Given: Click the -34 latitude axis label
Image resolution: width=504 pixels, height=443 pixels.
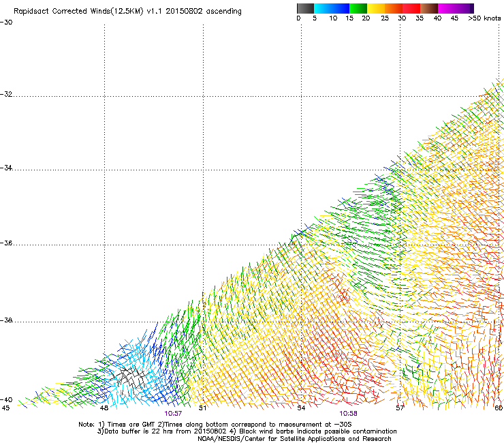Looking at the screenshot, I should [x=6, y=168].
